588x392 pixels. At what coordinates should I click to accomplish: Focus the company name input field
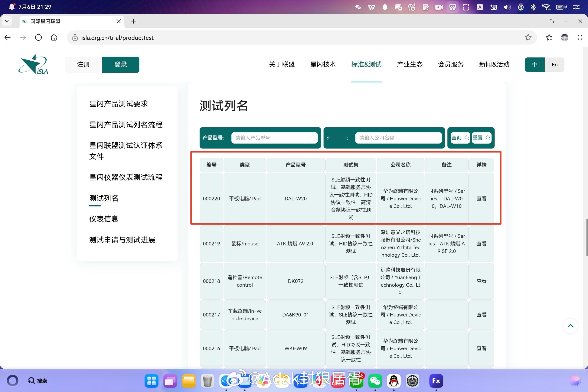(x=398, y=138)
